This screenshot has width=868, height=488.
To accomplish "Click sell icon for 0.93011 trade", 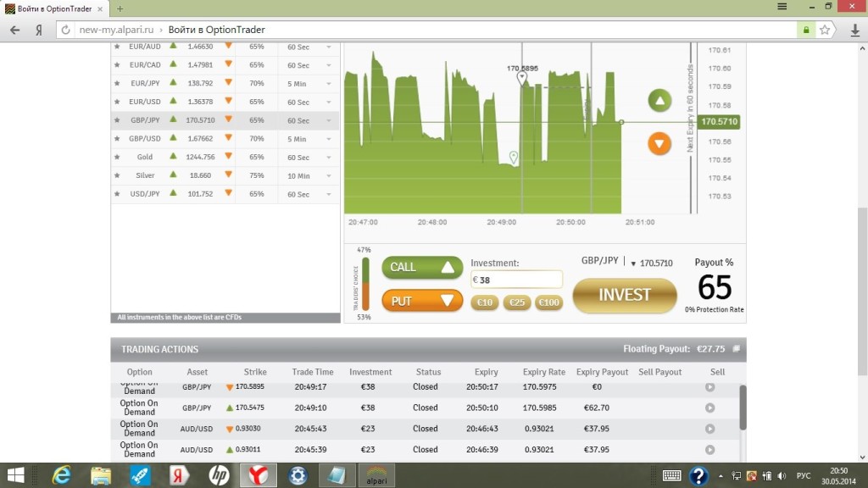I will coord(709,450).
